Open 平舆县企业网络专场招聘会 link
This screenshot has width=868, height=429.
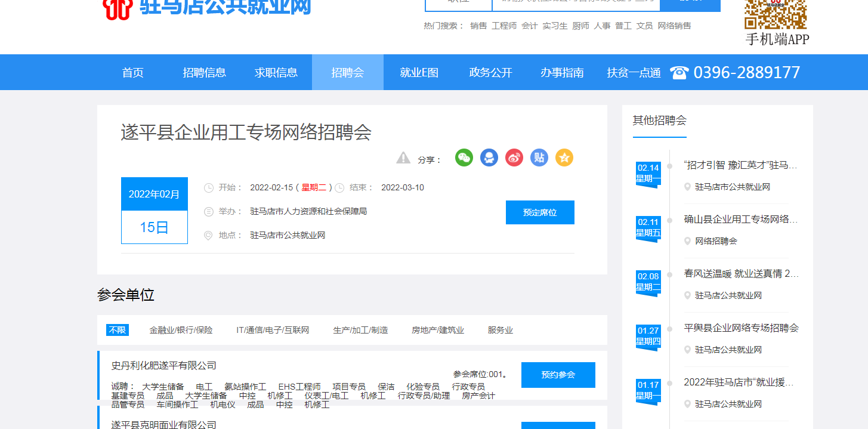tap(741, 328)
